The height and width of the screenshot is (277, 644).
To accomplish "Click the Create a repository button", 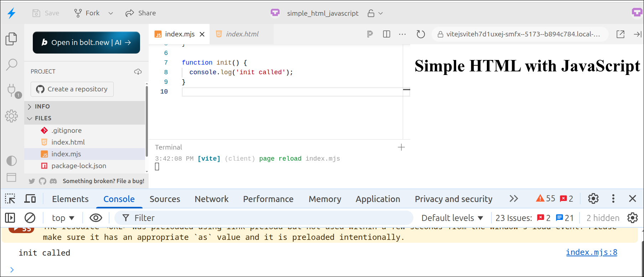I will [72, 89].
